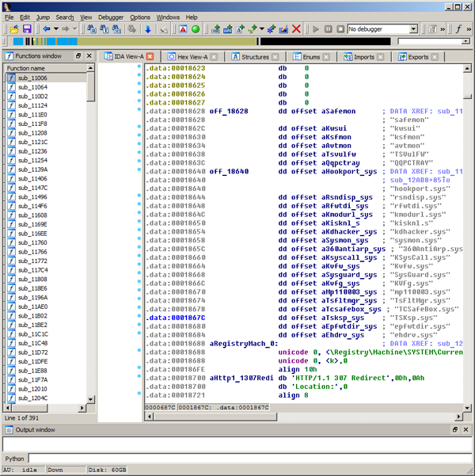Click the function 'f' toolbar icon
This screenshot has height=476, width=475.
point(458,29)
